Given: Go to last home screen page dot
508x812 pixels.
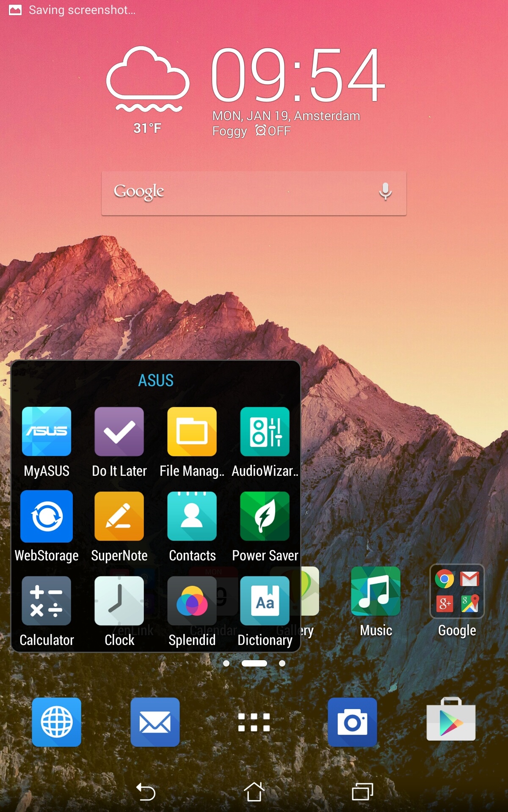Looking at the screenshot, I should point(282,663).
